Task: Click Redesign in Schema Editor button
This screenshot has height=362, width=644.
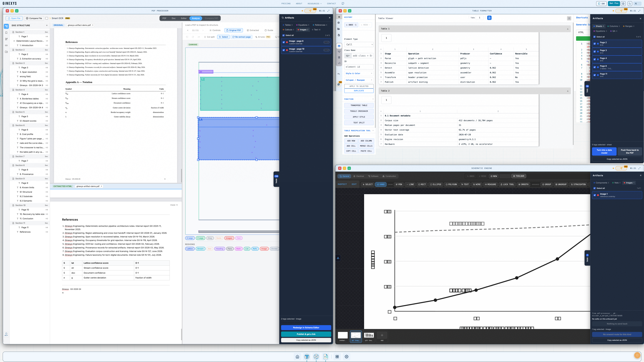Action: tap(306, 328)
